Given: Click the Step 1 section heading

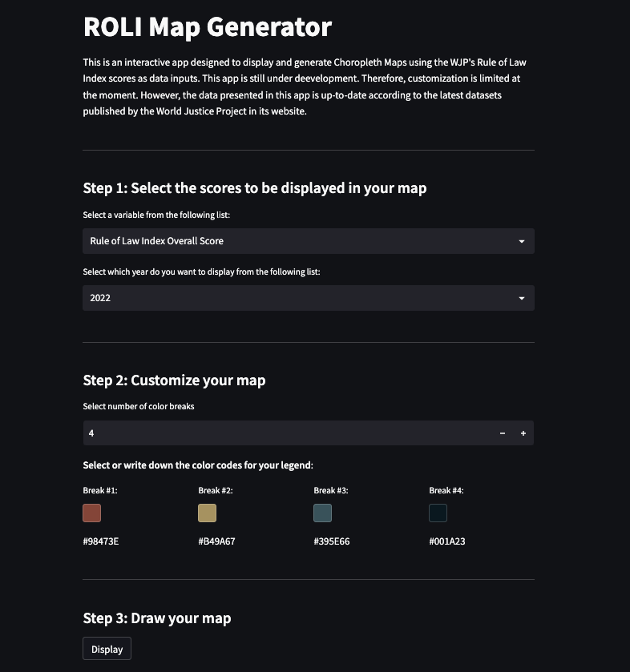Looking at the screenshot, I should pos(255,188).
